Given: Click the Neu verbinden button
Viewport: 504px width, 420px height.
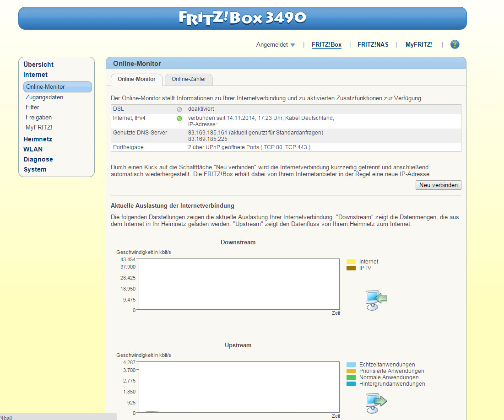Looking at the screenshot, I should [439, 185].
